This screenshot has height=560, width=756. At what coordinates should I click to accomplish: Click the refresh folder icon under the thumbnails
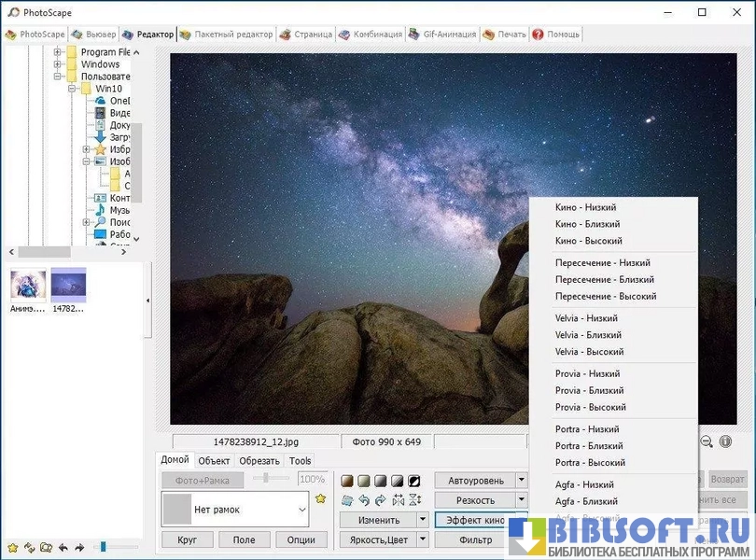coord(29,547)
